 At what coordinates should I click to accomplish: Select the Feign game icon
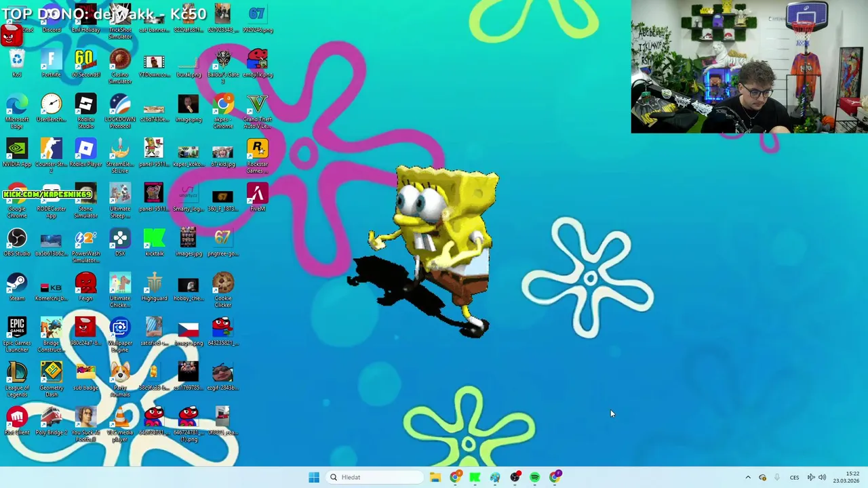click(x=85, y=287)
